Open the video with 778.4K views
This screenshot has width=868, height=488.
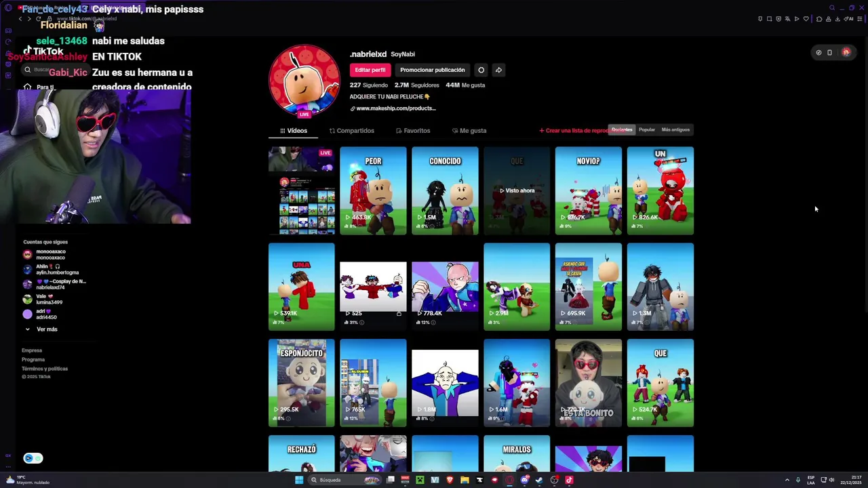point(445,287)
